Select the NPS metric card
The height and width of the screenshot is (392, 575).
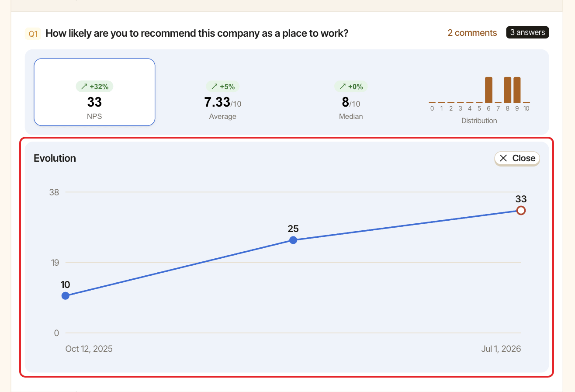94,92
